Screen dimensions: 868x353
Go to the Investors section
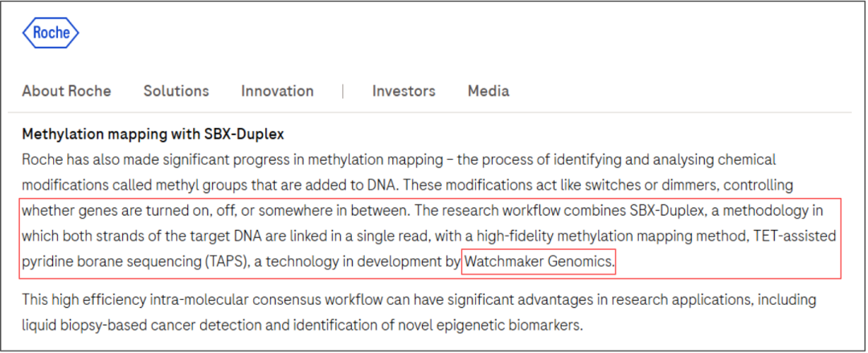403,91
